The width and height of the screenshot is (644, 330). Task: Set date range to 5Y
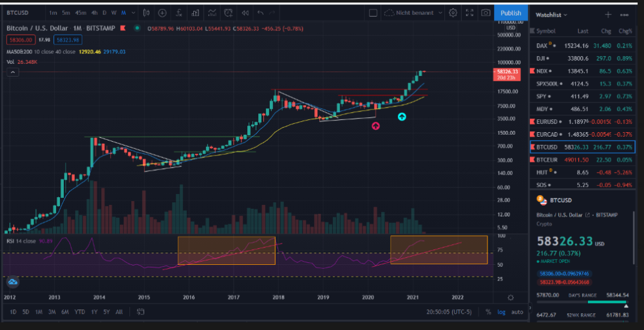106,312
